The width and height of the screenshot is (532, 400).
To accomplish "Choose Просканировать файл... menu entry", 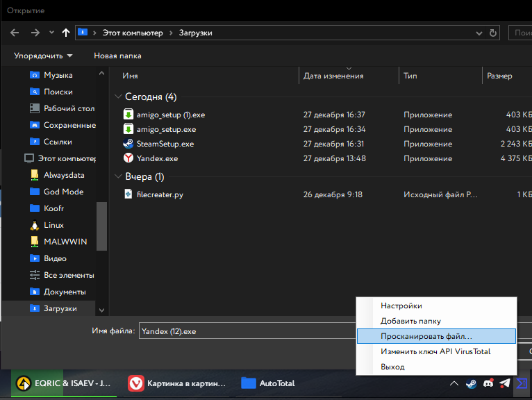I will click(436, 336).
